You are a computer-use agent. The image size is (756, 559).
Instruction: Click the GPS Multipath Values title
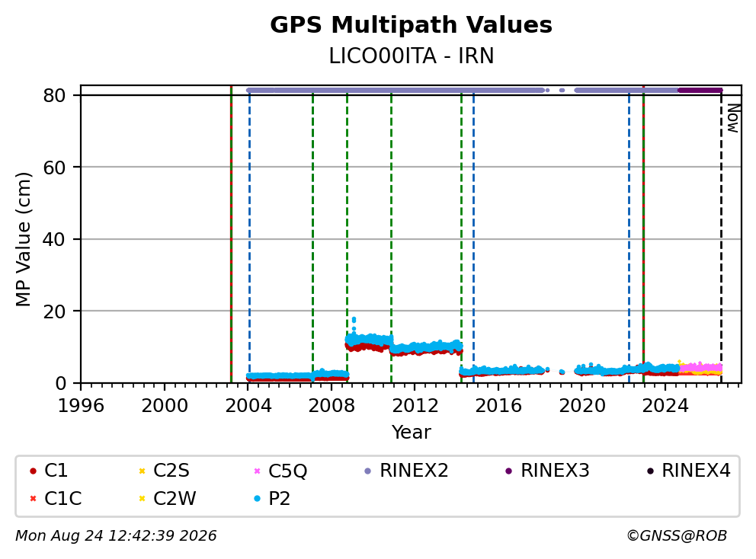click(x=411, y=24)
